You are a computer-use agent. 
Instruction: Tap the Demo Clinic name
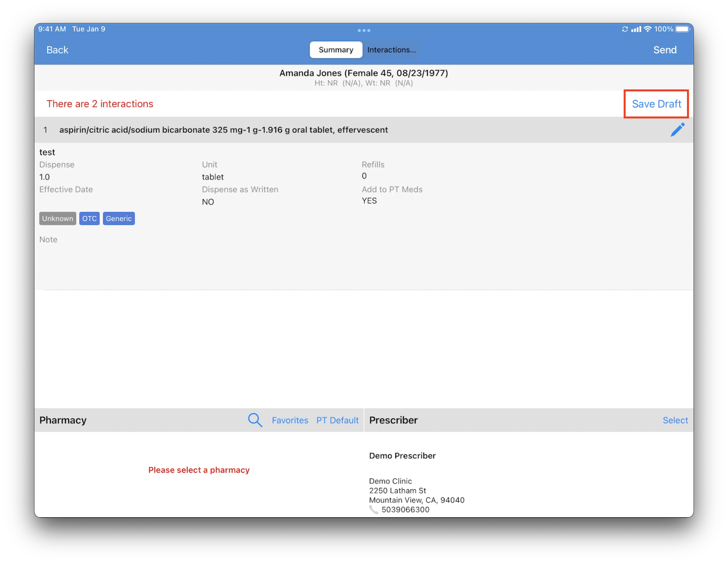[x=390, y=481]
